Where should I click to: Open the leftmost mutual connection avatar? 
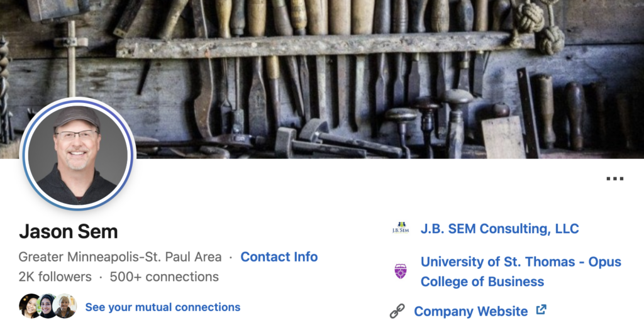coord(29,306)
